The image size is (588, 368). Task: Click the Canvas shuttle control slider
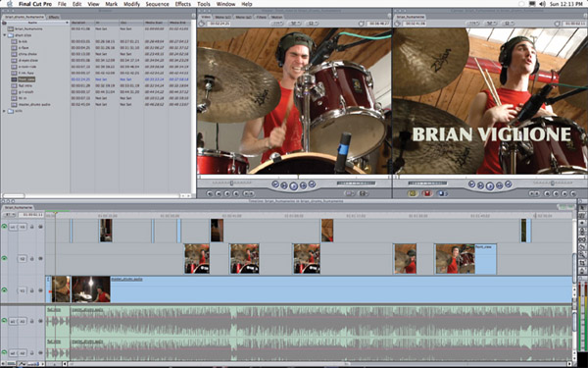tap(553, 184)
